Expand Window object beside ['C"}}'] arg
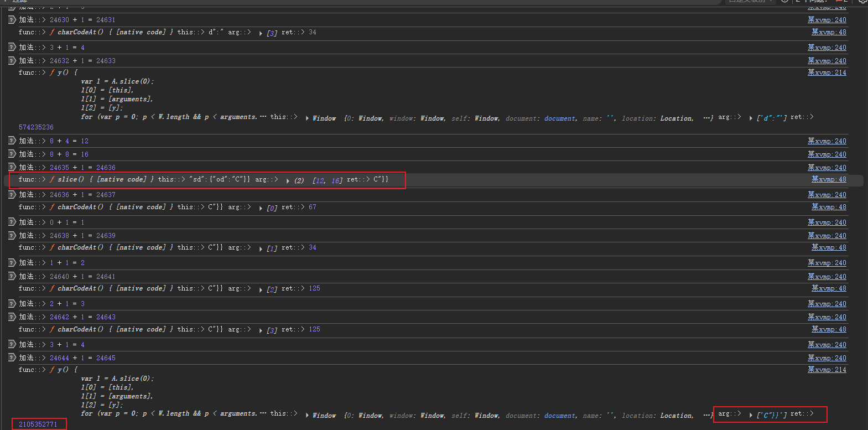Viewport: 868px width, 430px height. [307, 416]
